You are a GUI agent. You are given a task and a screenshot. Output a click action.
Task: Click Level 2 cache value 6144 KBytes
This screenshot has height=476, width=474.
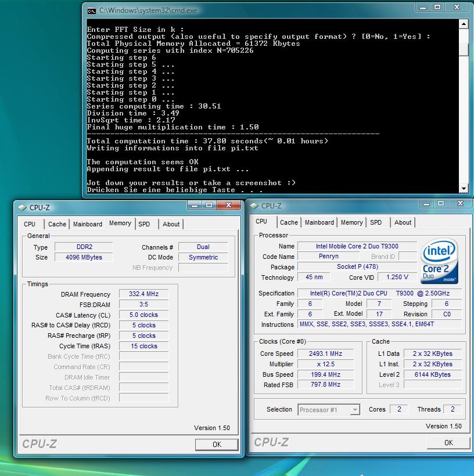point(432,374)
